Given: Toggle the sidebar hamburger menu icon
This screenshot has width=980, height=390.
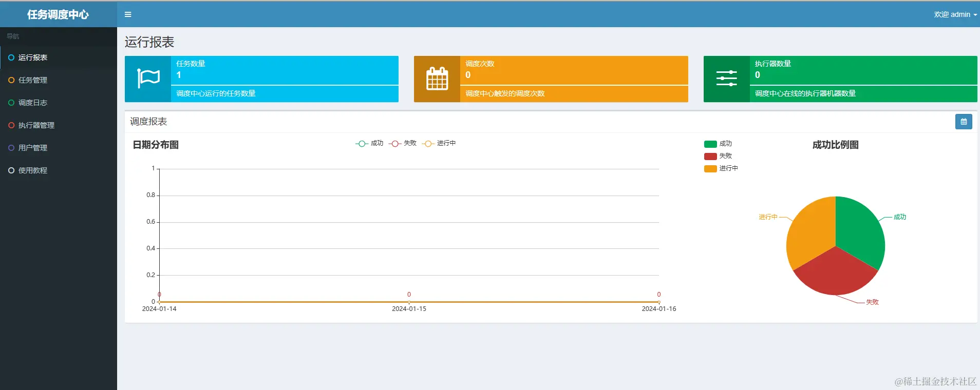Looking at the screenshot, I should click(128, 14).
